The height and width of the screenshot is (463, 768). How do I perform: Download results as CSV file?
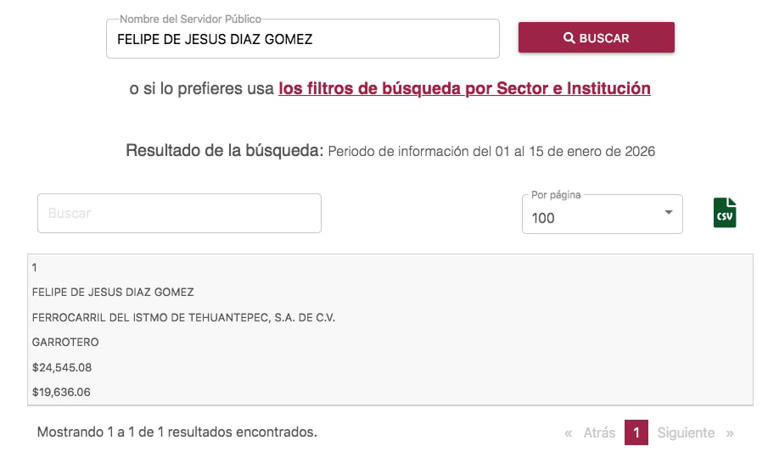pos(724,213)
